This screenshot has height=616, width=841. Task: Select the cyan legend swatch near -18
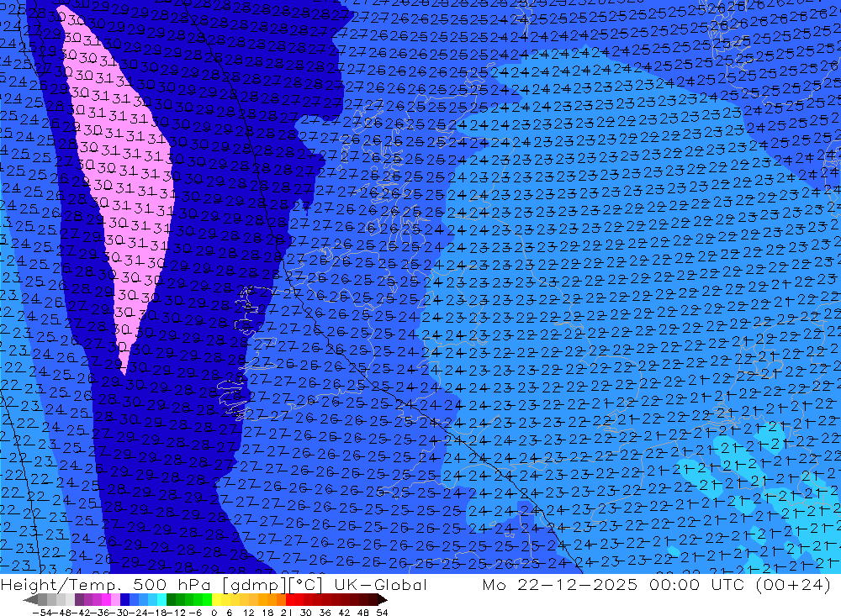[x=161, y=599]
